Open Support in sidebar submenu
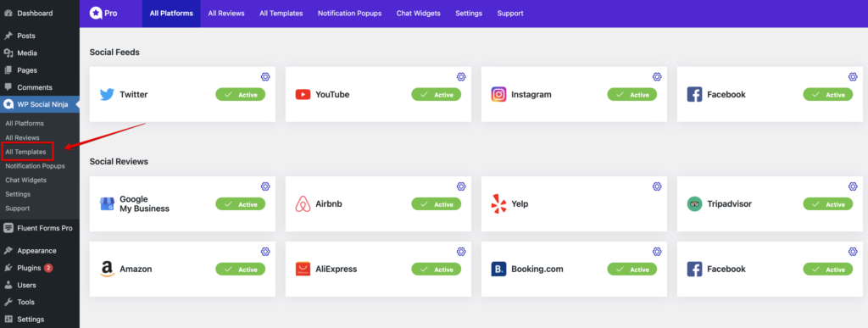The image size is (868, 328). click(x=18, y=208)
